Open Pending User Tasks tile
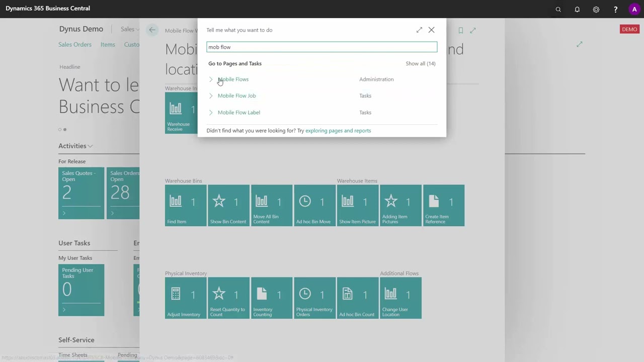Viewport: 644px width, 362px height. point(81,290)
